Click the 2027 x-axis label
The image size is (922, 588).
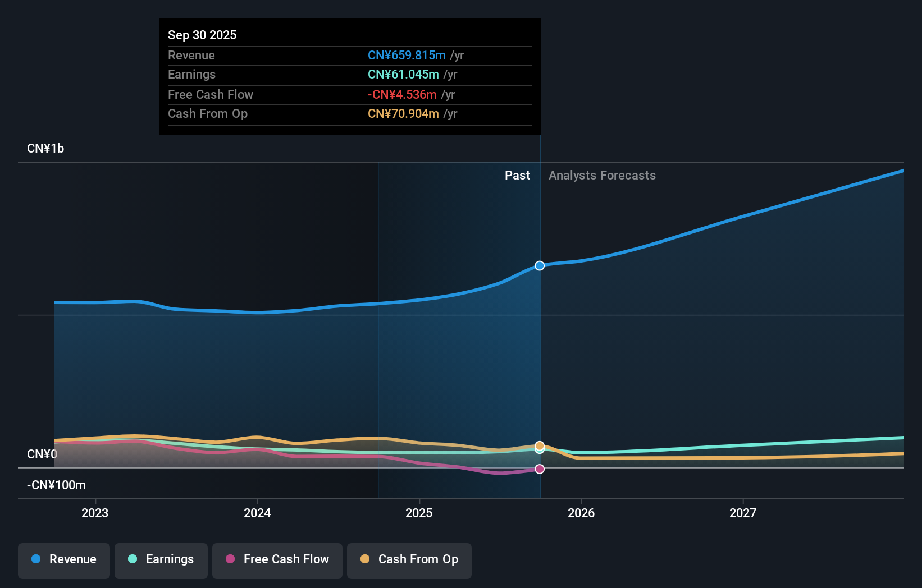click(x=743, y=513)
